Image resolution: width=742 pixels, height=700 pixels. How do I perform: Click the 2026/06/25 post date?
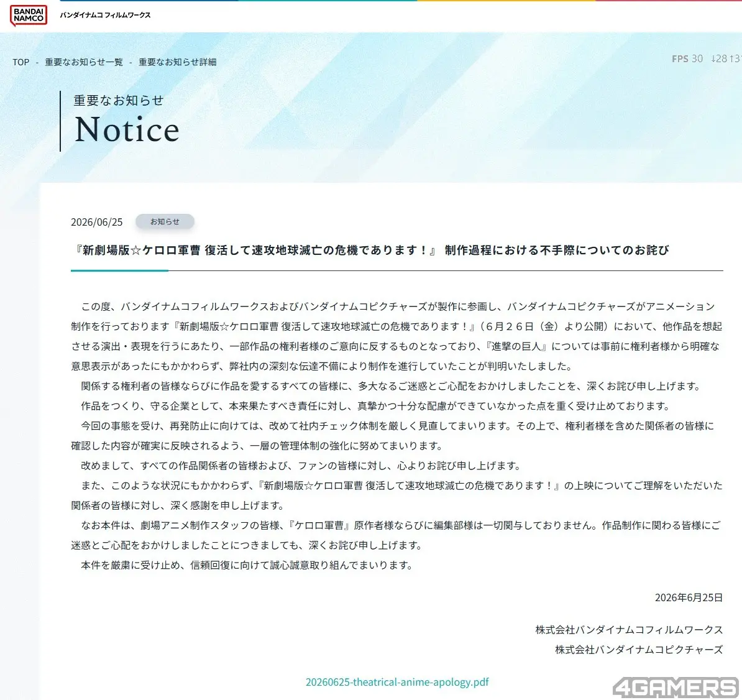(96, 222)
